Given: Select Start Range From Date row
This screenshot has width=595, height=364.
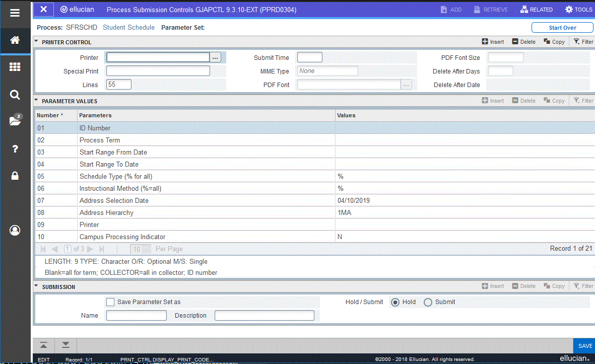Looking at the screenshot, I should pos(315,153).
